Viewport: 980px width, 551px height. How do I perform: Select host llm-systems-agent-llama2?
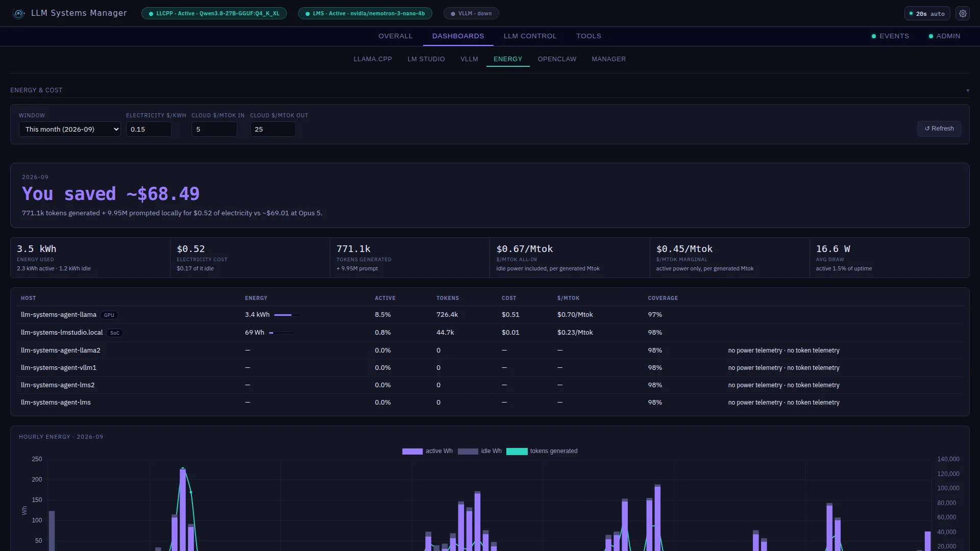click(61, 350)
